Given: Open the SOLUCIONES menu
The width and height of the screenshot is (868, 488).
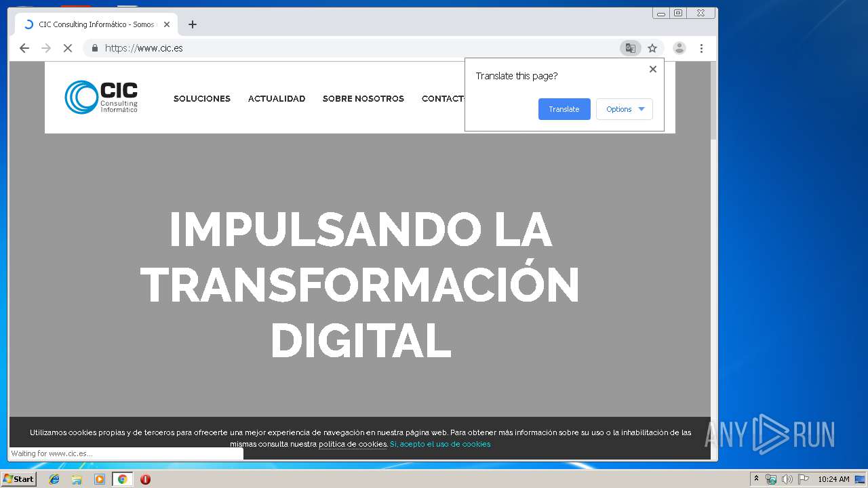Looking at the screenshot, I should click(x=202, y=99).
